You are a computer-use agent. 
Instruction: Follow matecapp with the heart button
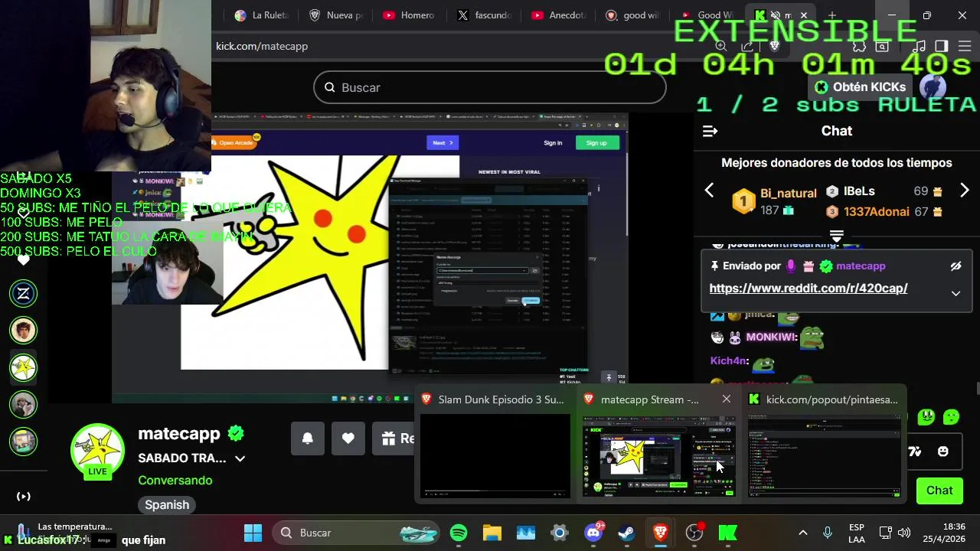pos(348,439)
